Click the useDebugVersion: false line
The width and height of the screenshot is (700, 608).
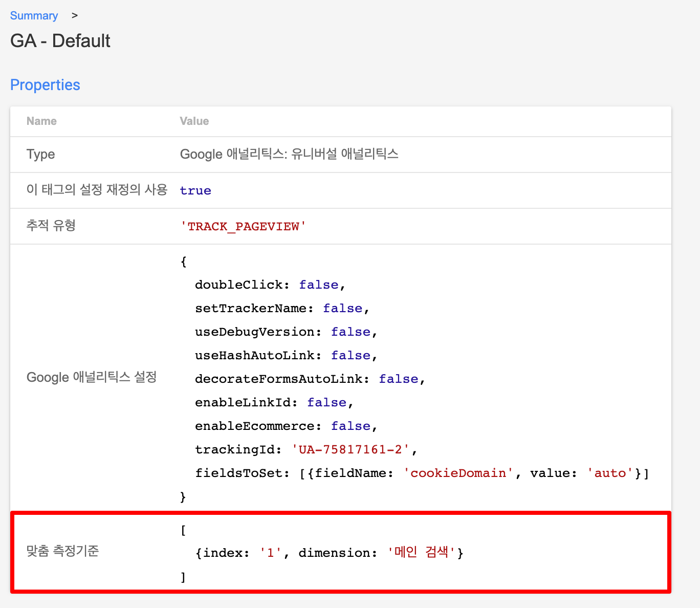point(286,332)
